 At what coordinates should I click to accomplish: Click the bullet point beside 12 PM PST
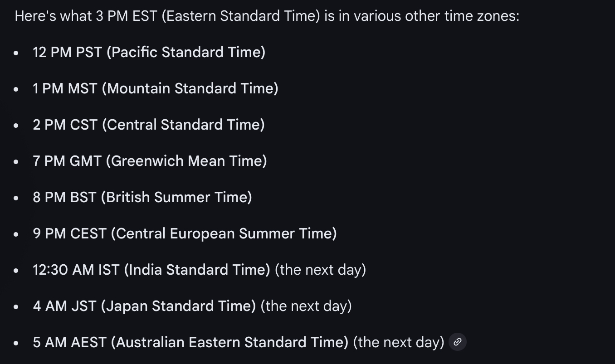(x=16, y=53)
